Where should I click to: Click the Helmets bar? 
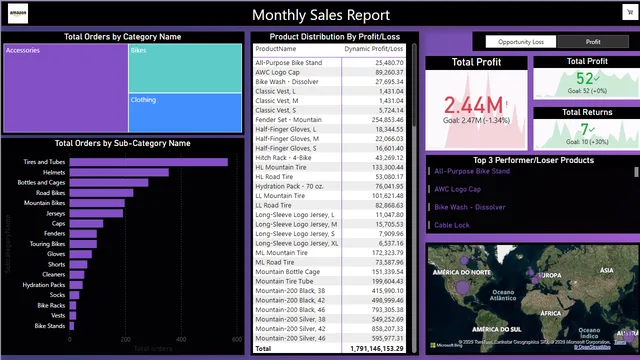click(119, 172)
